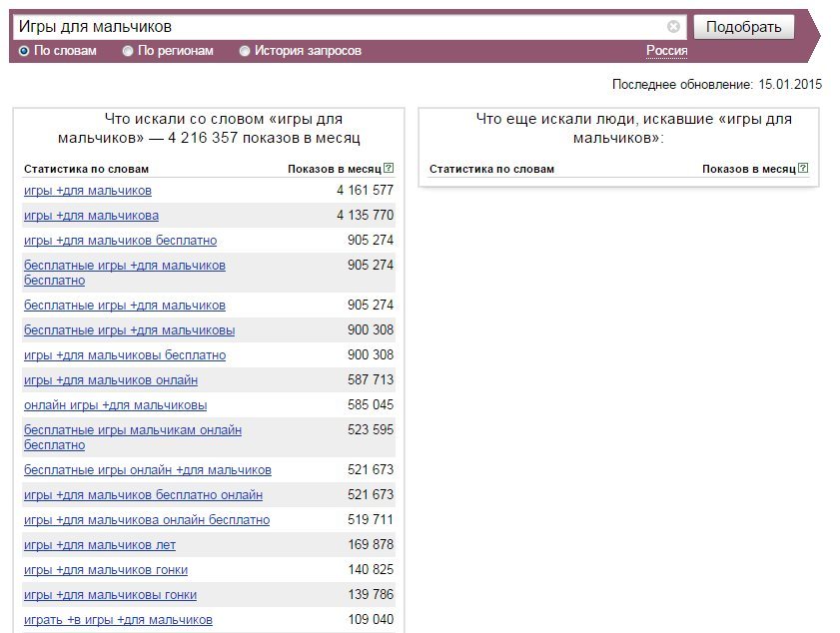Open help icon next to right 'Показов в месяц'
This screenshot has width=840, height=633.
(803, 168)
